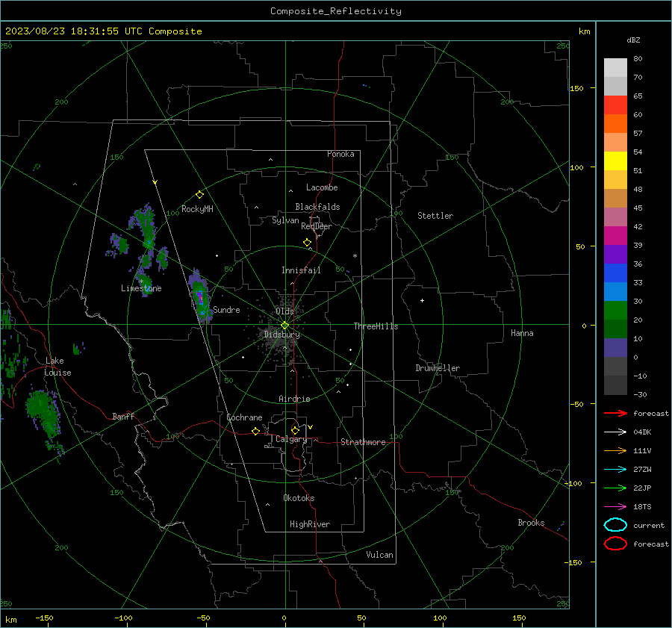672x628 pixels.
Task: Click the yellow diamond marker south of RedDeer
Action: pyautogui.click(x=308, y=243)
